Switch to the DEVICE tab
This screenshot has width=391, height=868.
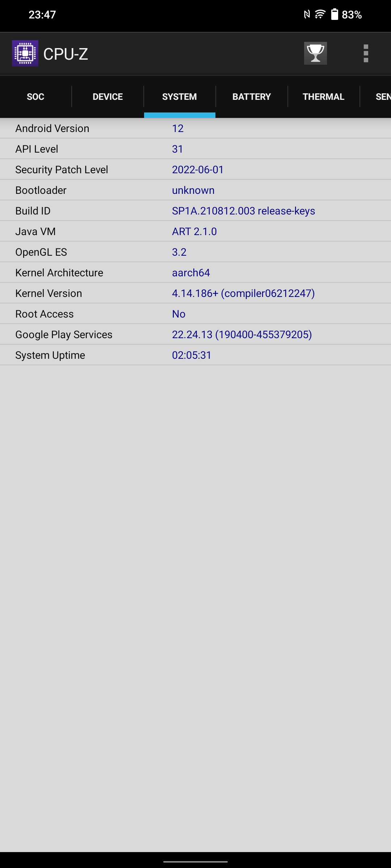coord(108,97)
